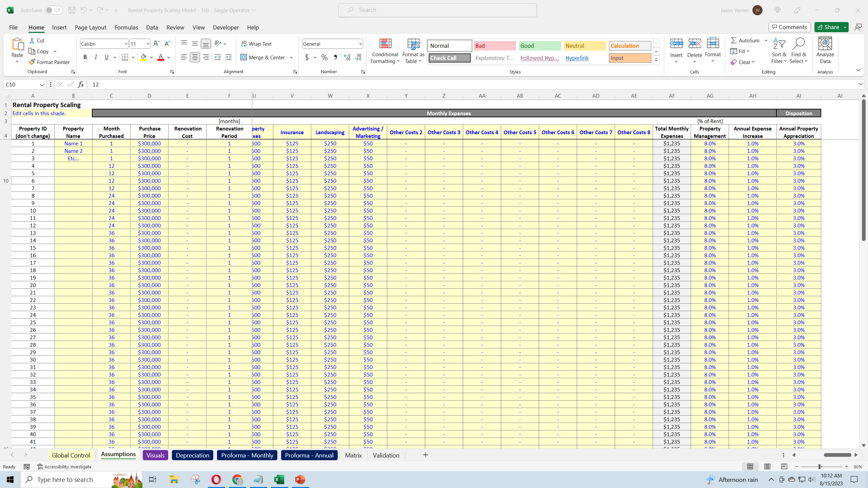
Task: Align text right in the cell
Action: point(206,57)
